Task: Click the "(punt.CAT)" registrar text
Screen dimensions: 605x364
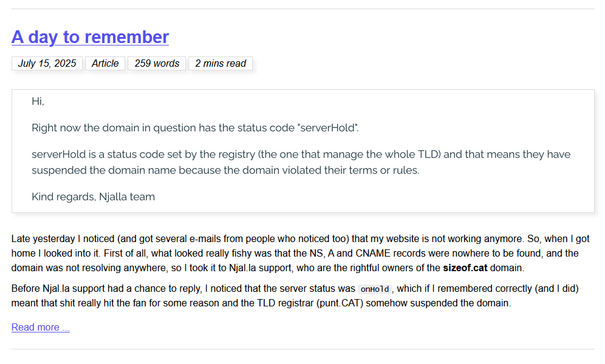Action: pyautogui.click(x=340, y=303)
